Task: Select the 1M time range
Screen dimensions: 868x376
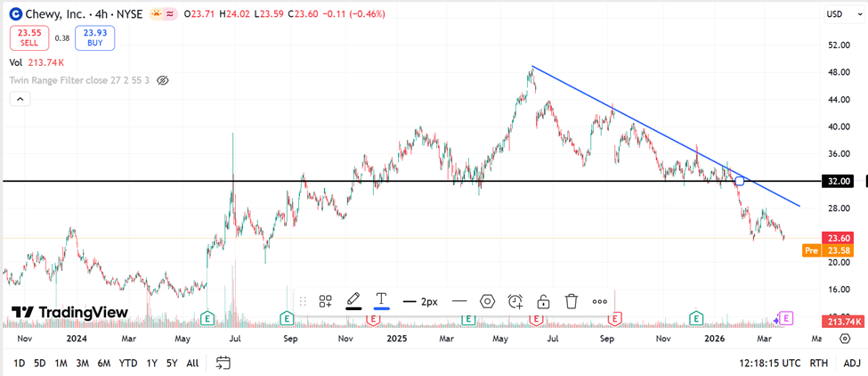Action: coord(61,364)
